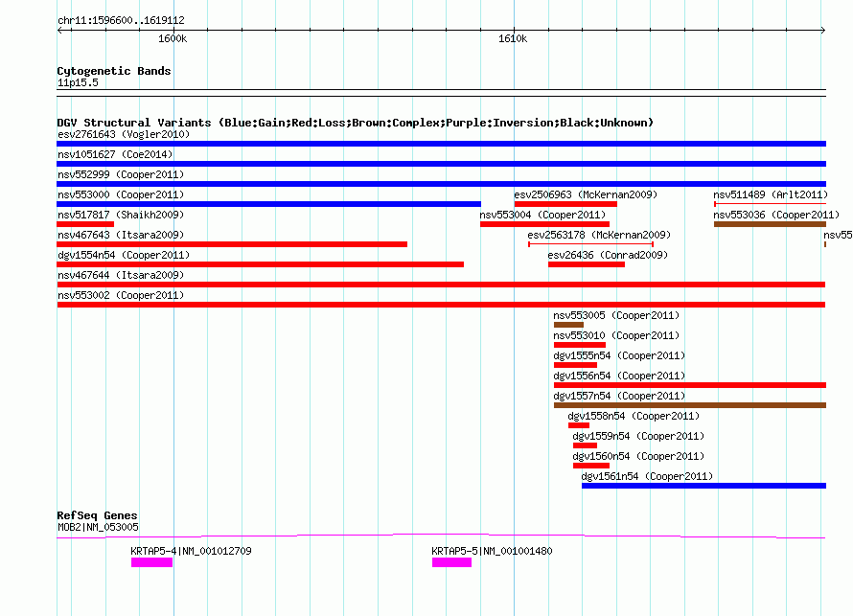This screenshot has height=616, width=853.
Task: Click the nsv467643 (Itsara2009) label
Action: 121,235
